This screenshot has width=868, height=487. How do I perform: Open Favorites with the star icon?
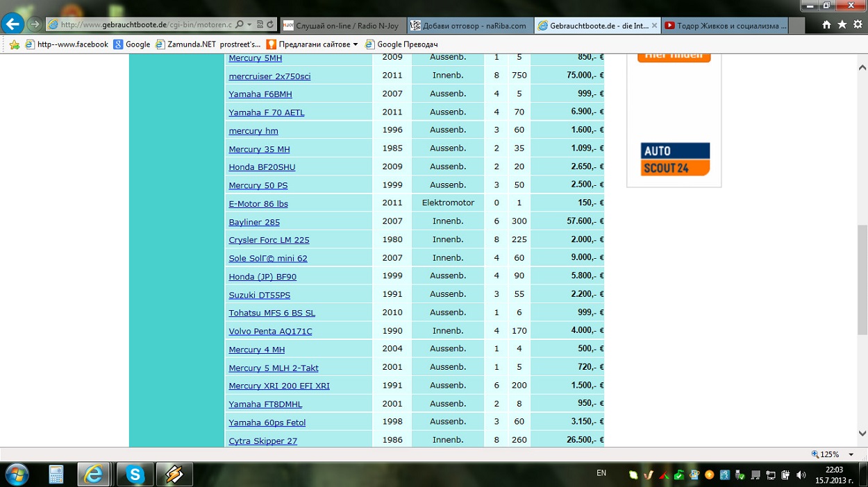coord(842,25)
